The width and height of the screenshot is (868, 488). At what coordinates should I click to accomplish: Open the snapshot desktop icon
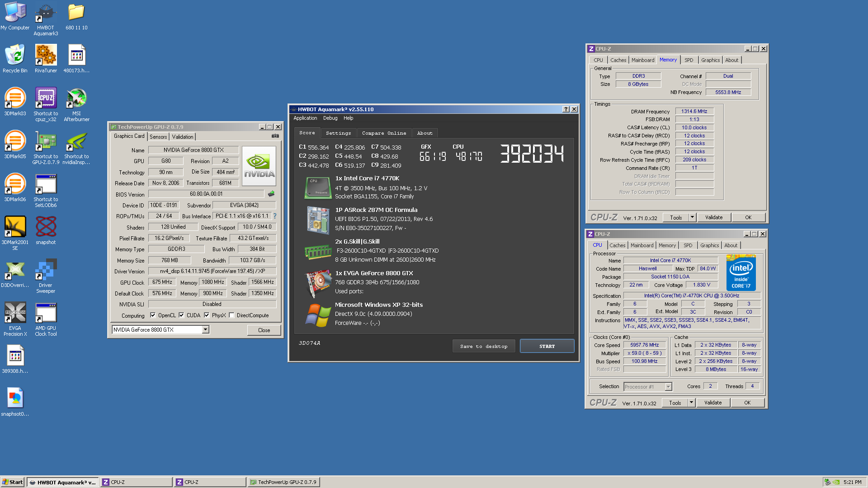click(x=46, y=230)
